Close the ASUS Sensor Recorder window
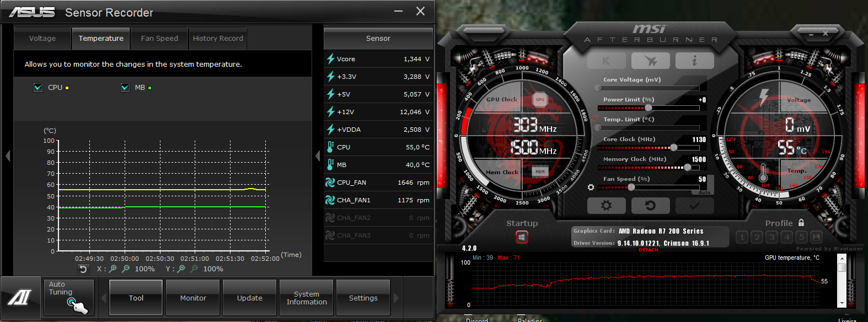The height and width of the screenshot is (322, 868). click(420, 11)
